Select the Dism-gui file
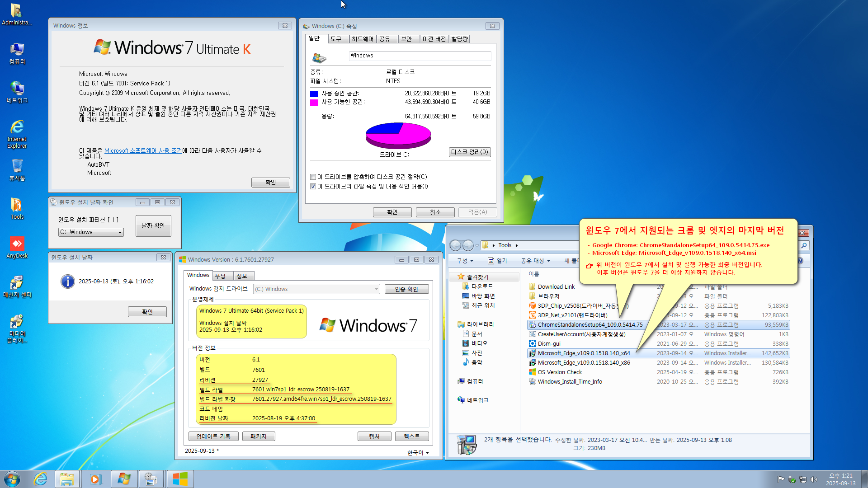Image resolution: width=868 pixels, height=488 pixels. coord(549,344)
